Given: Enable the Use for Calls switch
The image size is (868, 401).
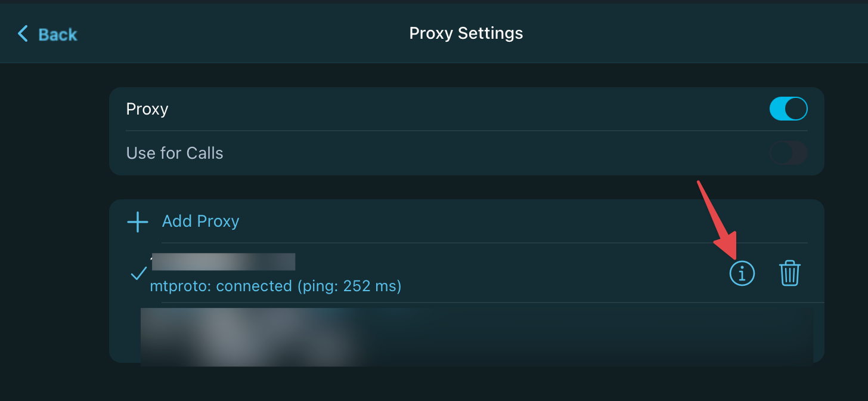Looking at the screenshot, I should pos(789,153).
